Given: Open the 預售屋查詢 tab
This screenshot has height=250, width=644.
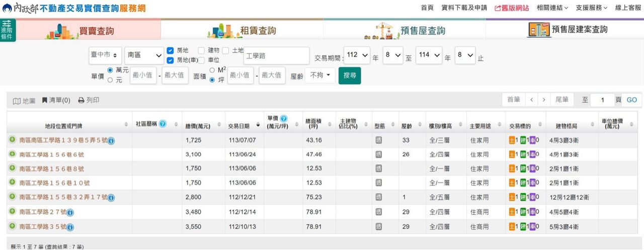Looking at the screenshot, I should (x=405, y=30).
